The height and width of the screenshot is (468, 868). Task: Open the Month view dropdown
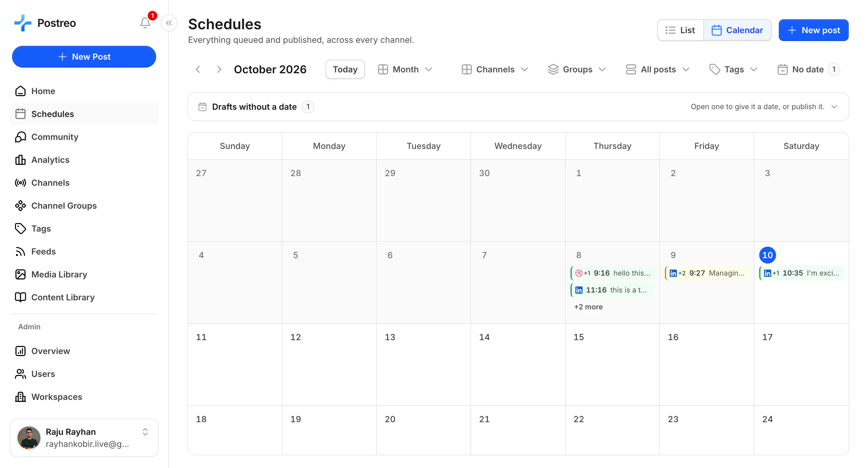point(405,69)
